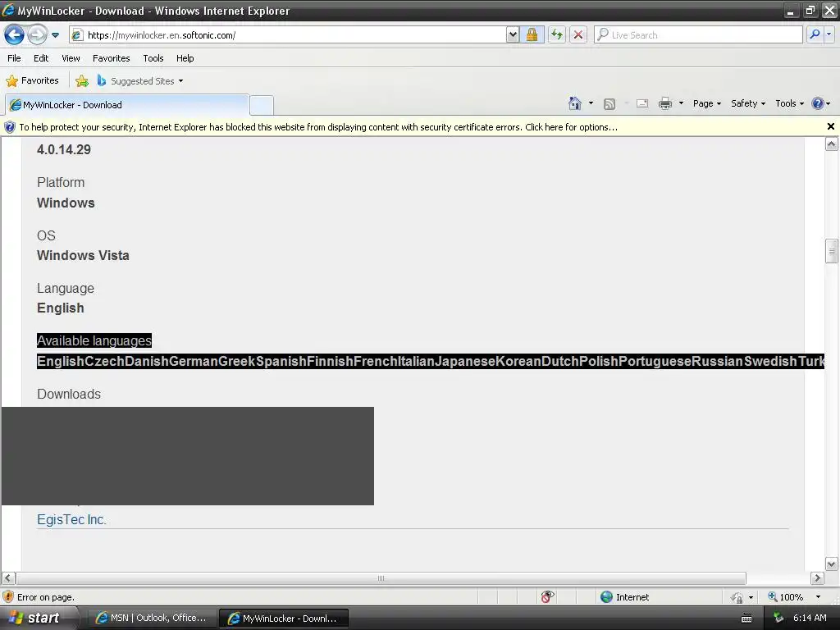Click the popup blocker status icon
The width and height of the screenshot is (840, 630).
(x=547, y=597)
